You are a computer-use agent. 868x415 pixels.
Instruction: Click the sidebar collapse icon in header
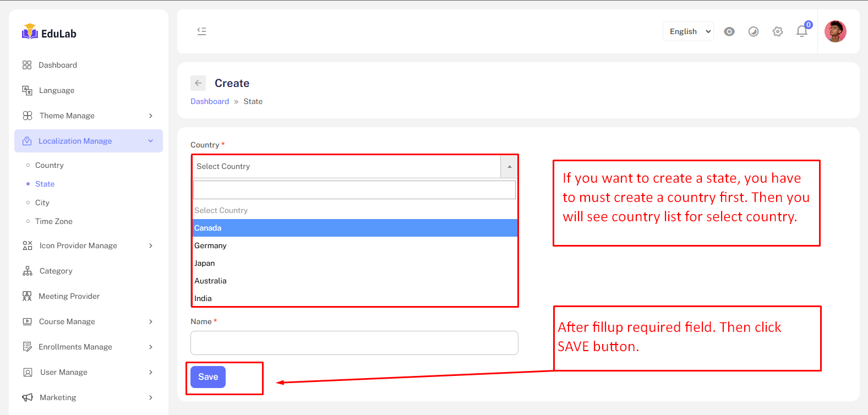click(x=201, y=31)
